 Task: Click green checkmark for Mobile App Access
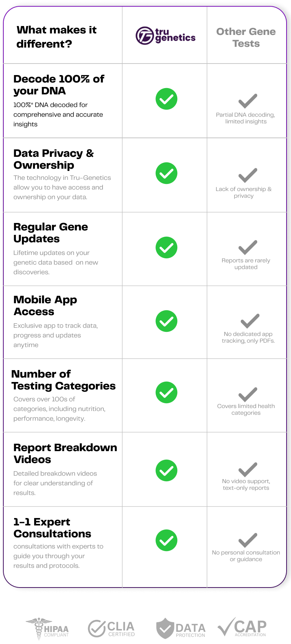tap(166, 321)
